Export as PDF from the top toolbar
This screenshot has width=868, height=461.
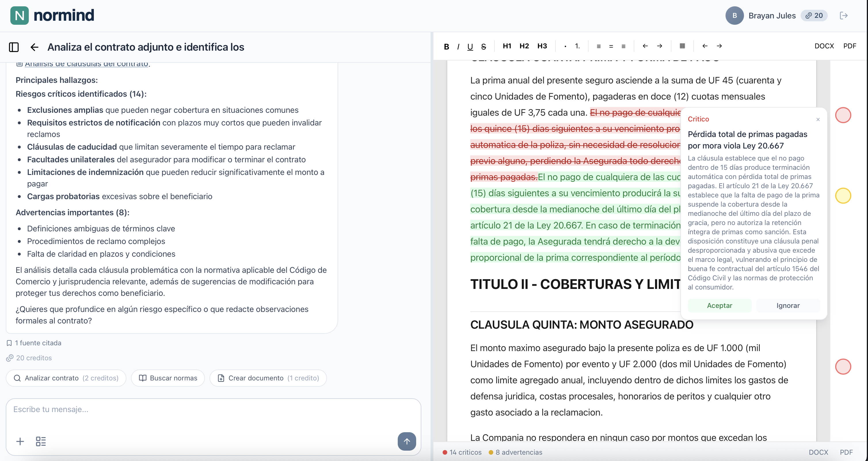click(x=850, y=46)
